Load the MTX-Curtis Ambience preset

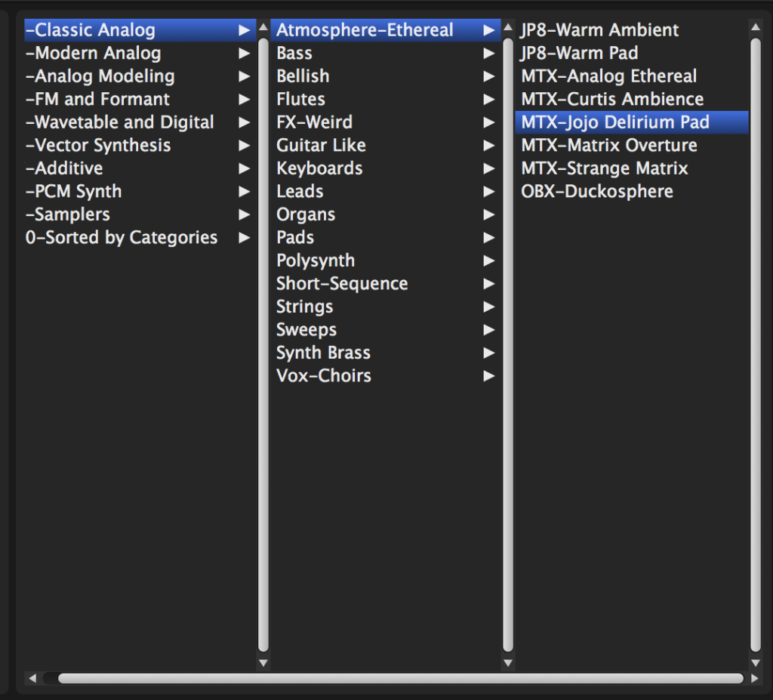[632, 99]
